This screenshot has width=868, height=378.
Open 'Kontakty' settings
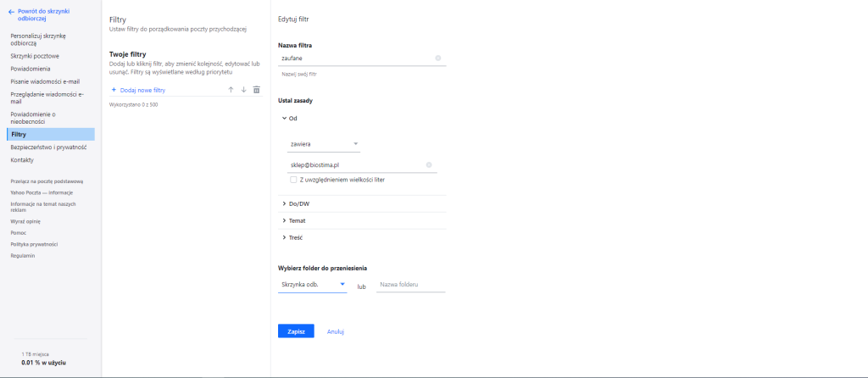tap(22, 160)
